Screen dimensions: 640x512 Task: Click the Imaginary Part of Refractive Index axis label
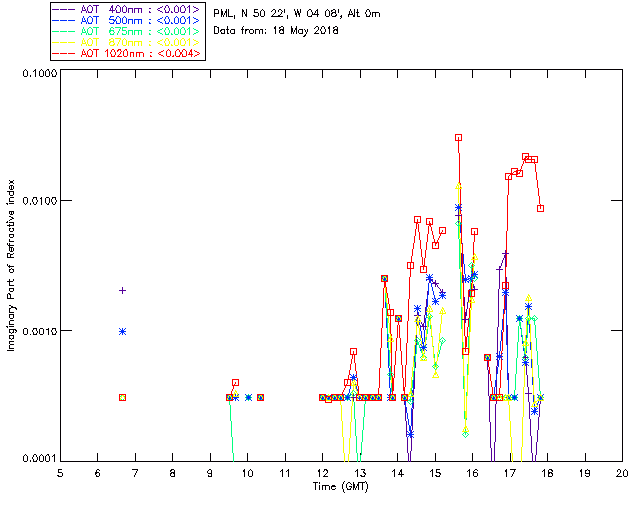point(11,265)
